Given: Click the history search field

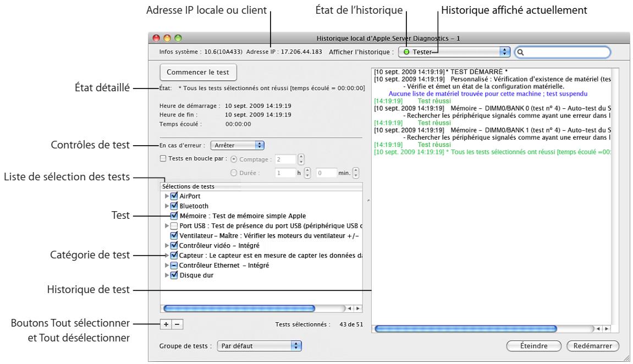Looking at the screenshot, I should 563,52.
